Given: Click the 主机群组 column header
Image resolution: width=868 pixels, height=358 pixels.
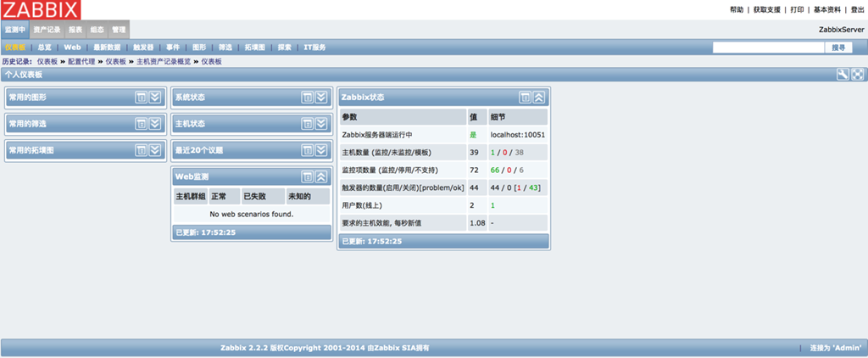Looking at the screenshot, I should pyautogui.click(x=191, y=196).
